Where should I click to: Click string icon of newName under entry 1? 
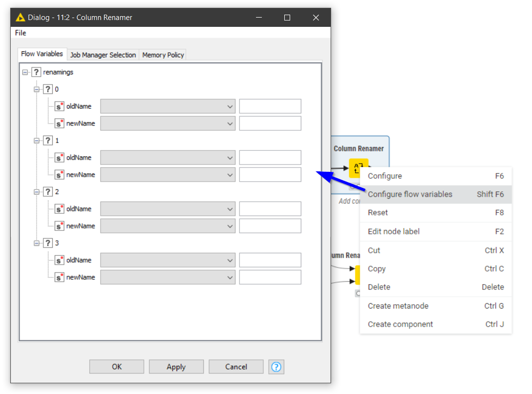tap(59, 175)
